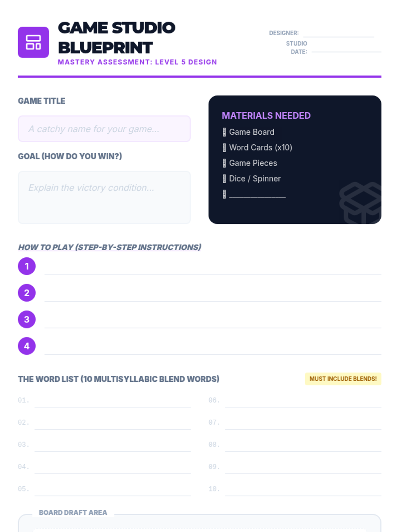Click the bullet beside Dice / Spinner
Image resolution: width=399 pixels, height=532 pixels.
click(x=224, y=179)
